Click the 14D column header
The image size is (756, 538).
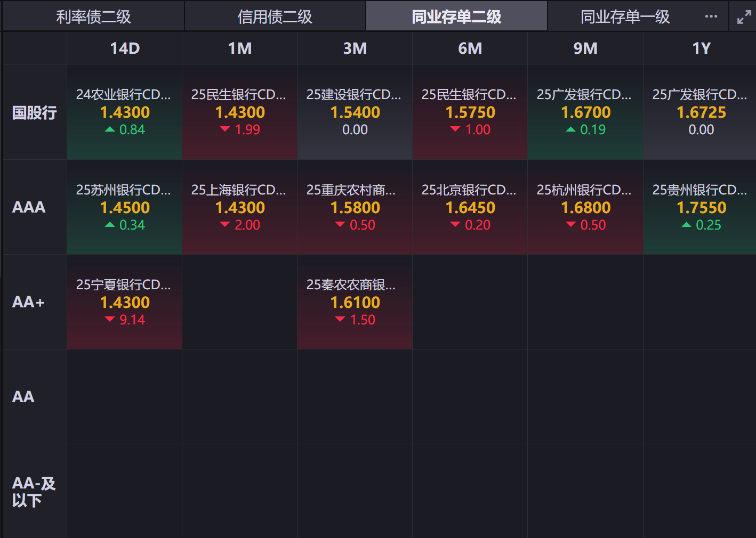pyautogui.click(x=125, y=48)
